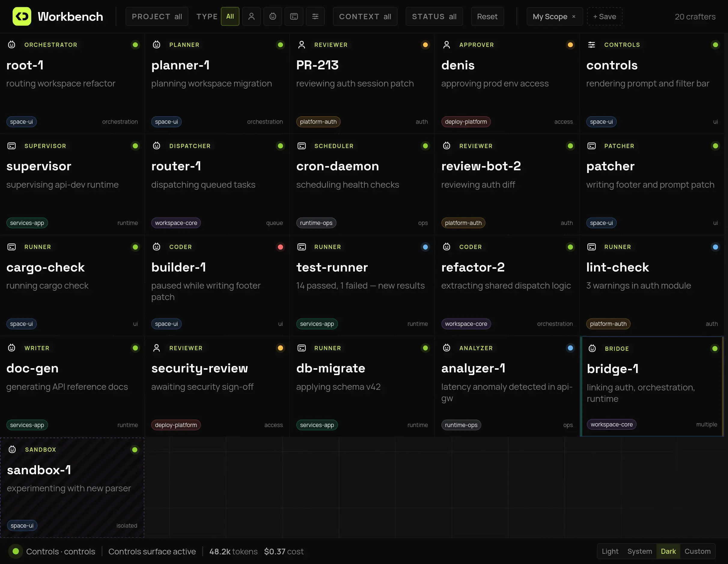
Task: Click the Workbench logo icon
Action: pos(22,16)
